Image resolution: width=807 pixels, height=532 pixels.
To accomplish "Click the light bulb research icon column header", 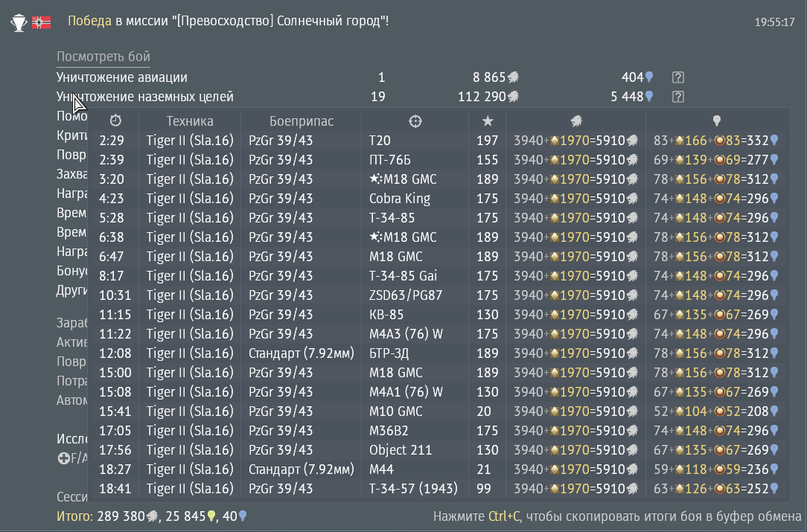I will tap(716, 121).
